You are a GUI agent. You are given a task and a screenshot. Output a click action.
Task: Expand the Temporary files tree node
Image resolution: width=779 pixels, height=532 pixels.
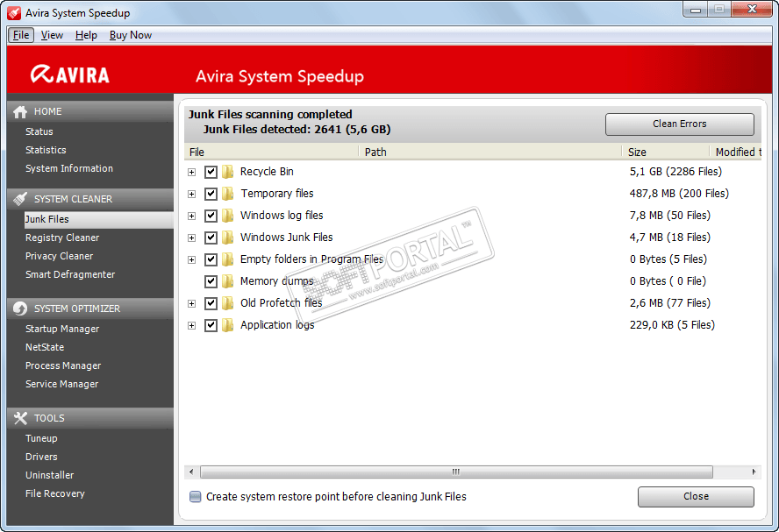click(192, 194)
